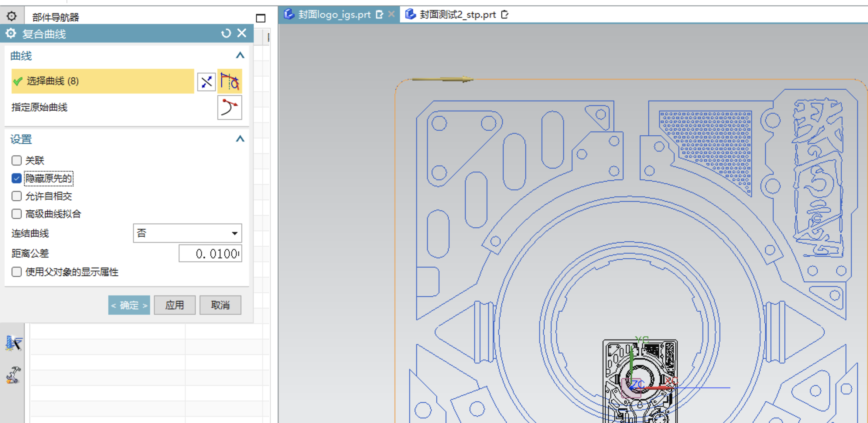The image size is (868, 423).
Task: Click the curve rule icon next to 选择曲线
Action: pyautogui.click(x=230, y=81)
